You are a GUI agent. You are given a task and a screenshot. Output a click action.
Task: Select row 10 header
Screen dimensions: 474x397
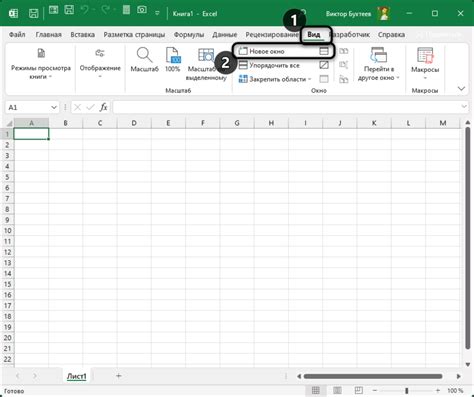7,231
